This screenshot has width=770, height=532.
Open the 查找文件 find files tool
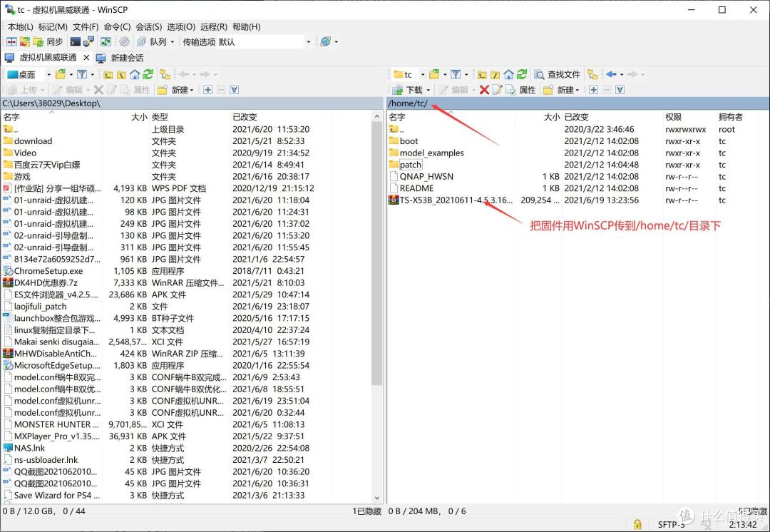point(556,74)
